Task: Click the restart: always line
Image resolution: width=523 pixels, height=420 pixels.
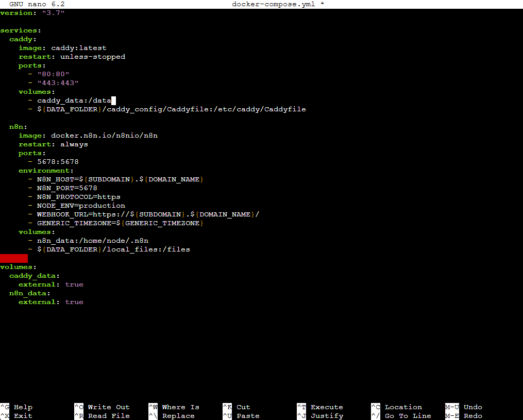Action: [53, 144]
